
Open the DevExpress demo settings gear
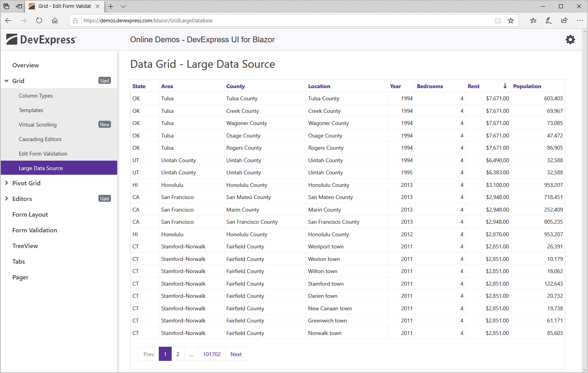tap(570, 39)
